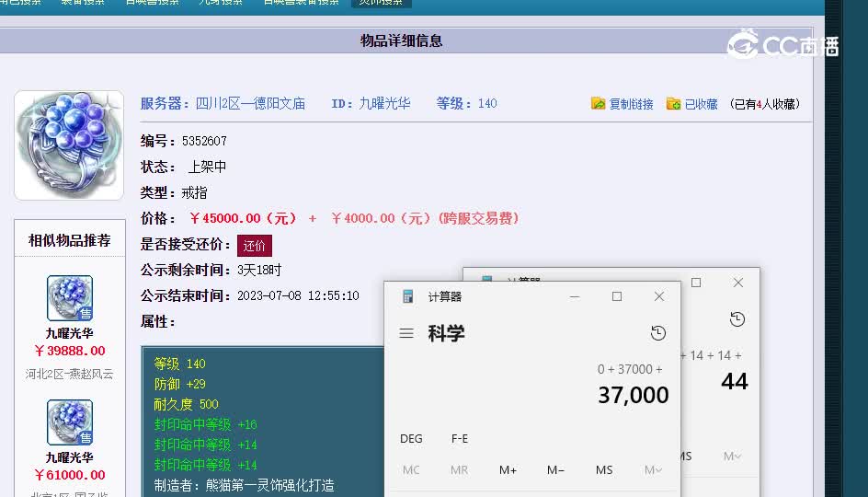The width and height of the screenshot is (868, 497).
Task: Click the cross-server fee ￥4000.00（元）
Action: click(382, 218)
